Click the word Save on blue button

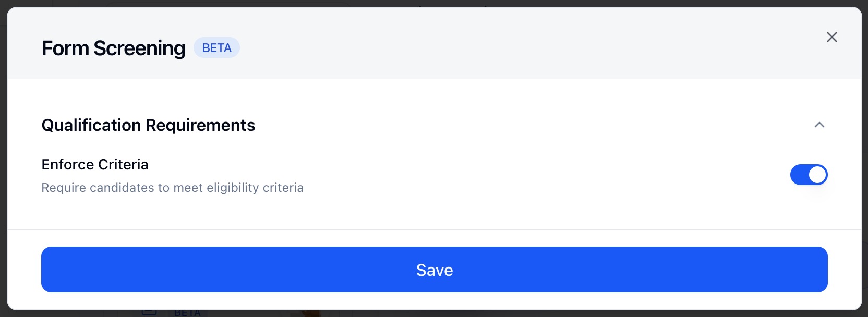click(x=434, y=270)
